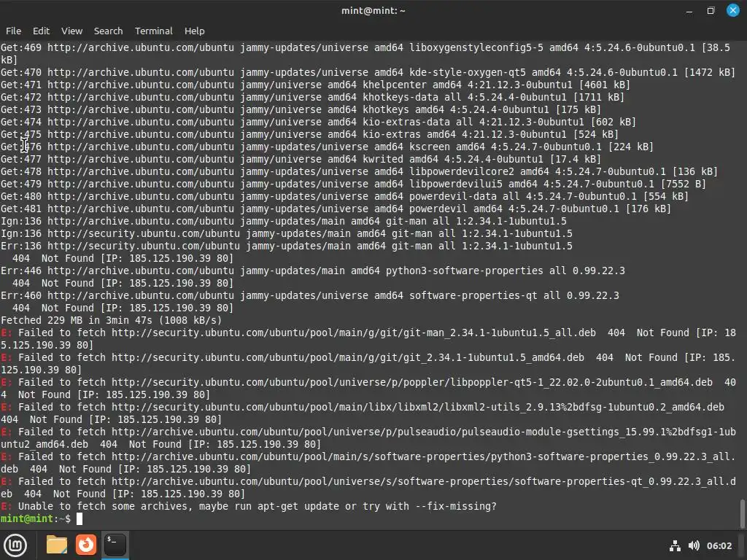Screen dimensions: 747x560
Task: Click the Get:475 kio-extras line
Action: click(309, 134)
